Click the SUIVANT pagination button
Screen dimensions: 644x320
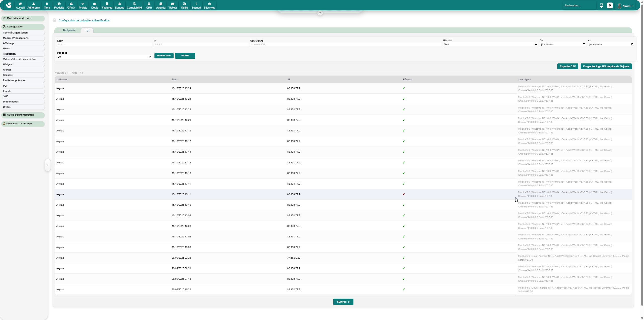(343, 302)
